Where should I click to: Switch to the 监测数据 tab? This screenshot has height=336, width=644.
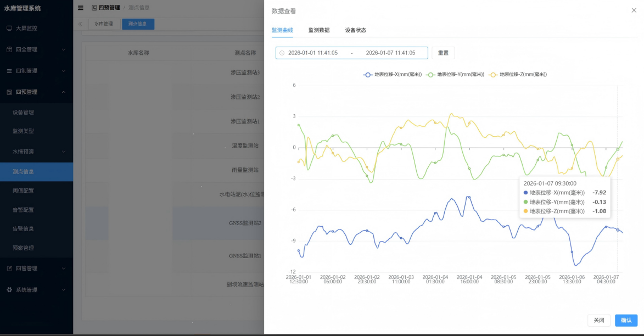pyautogui.click(x=319, y=30)
